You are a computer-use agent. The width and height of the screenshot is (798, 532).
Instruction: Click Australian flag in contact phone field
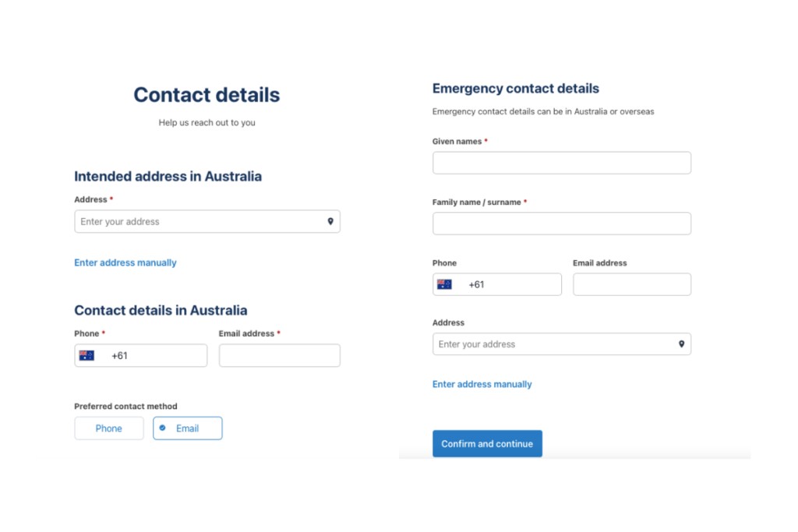(87, 356)
